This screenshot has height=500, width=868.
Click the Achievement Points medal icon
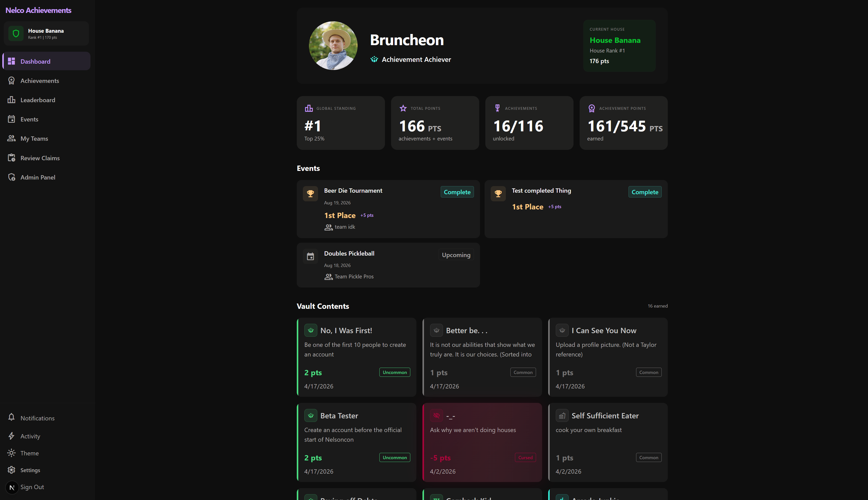(591, 108)
